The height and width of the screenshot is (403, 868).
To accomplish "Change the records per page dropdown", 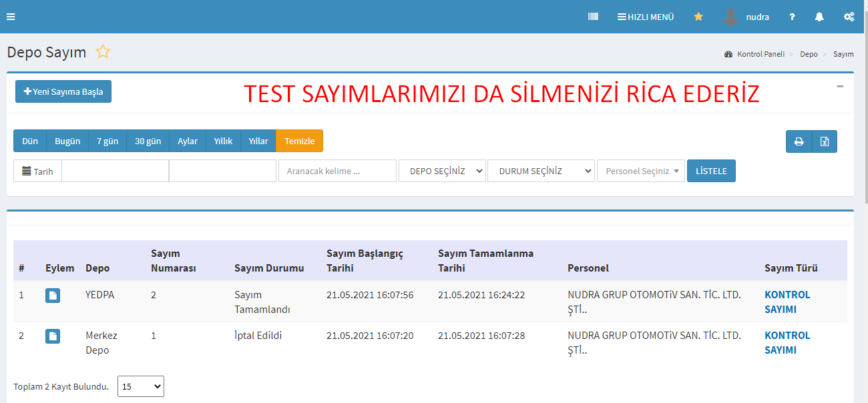I will coord(140,386).
